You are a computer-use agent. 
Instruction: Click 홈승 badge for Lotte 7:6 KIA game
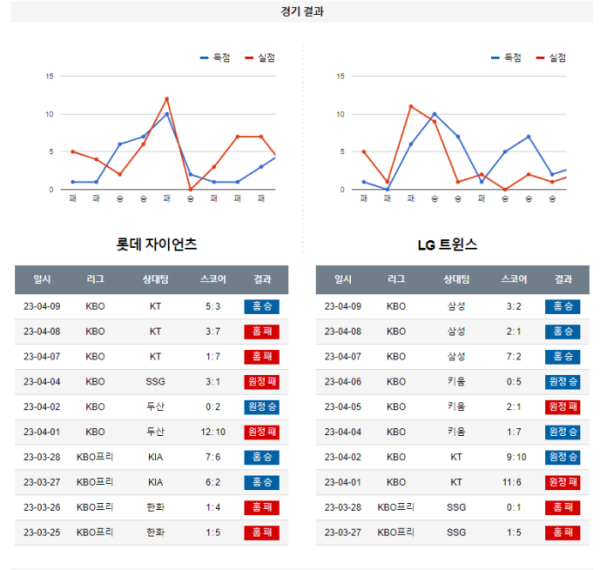[x=262, y=457]
